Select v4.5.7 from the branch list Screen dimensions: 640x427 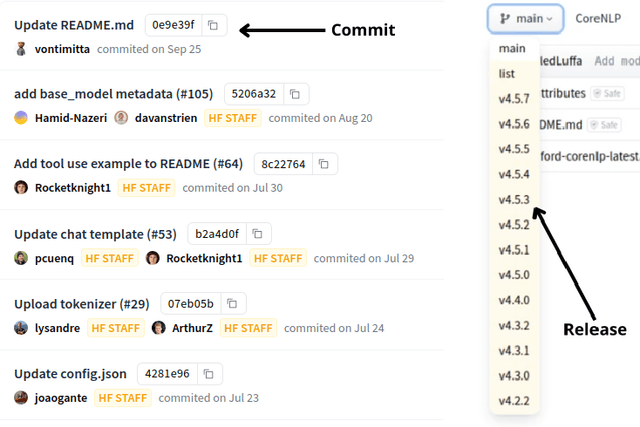click(514, 98)
